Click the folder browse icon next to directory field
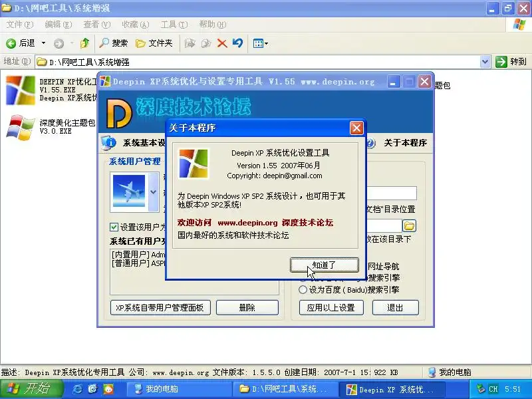532x399 pixels. point(409,225)
